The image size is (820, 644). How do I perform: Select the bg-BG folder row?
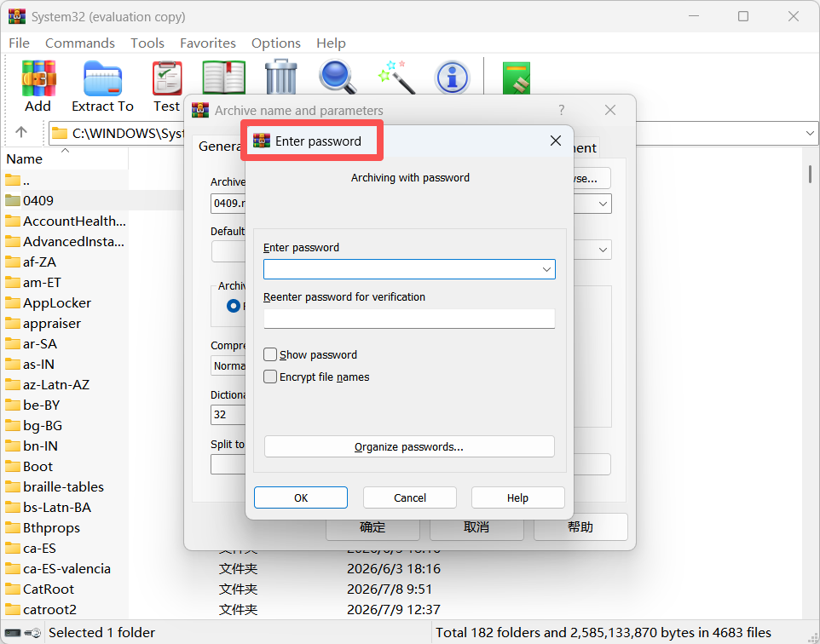[66, 426]
